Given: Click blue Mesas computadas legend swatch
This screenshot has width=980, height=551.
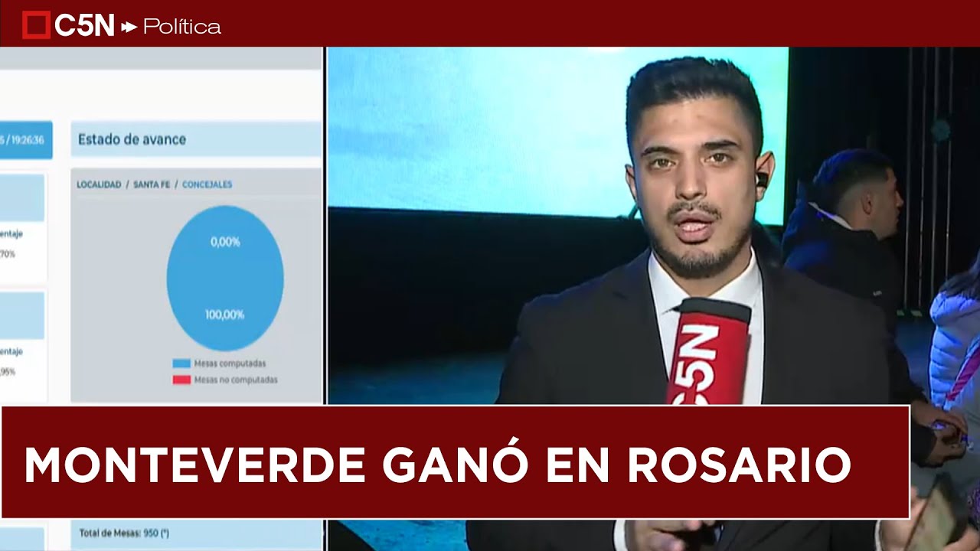Looking at the screenshot, I should (x=181, y=364).
